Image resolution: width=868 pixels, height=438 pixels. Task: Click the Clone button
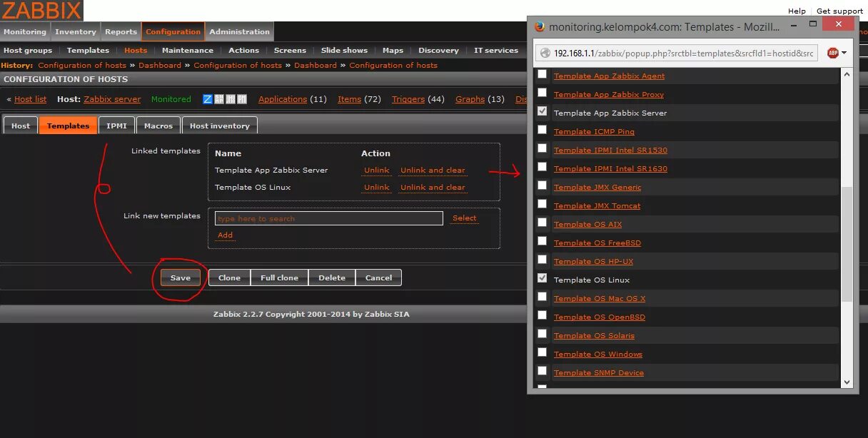229,277
